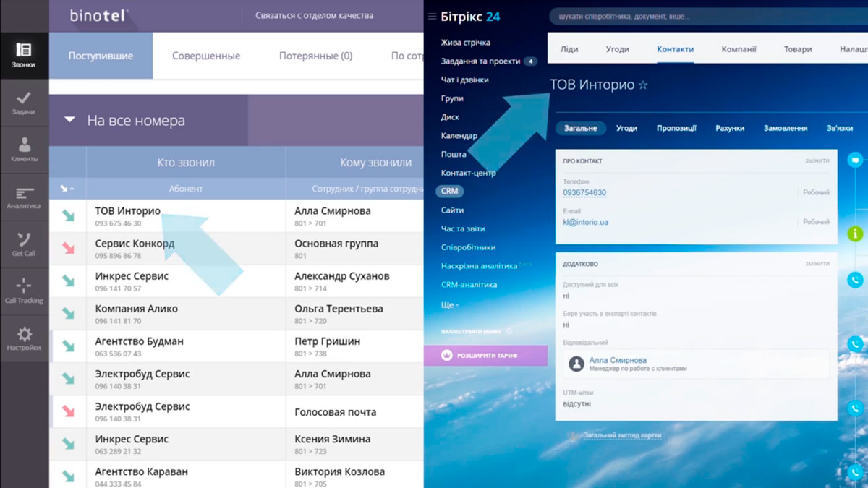
Task: Expand the Ще menu in the Bitrix sidebar
Action: pyautogui.click(x=450, y=305)
